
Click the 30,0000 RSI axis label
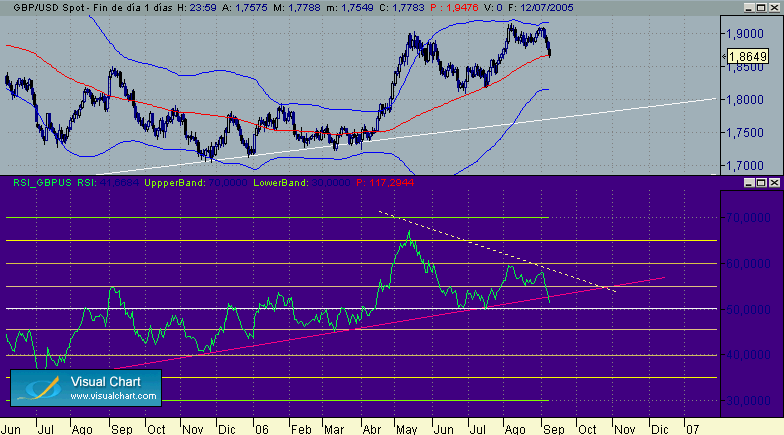point(748,401)
